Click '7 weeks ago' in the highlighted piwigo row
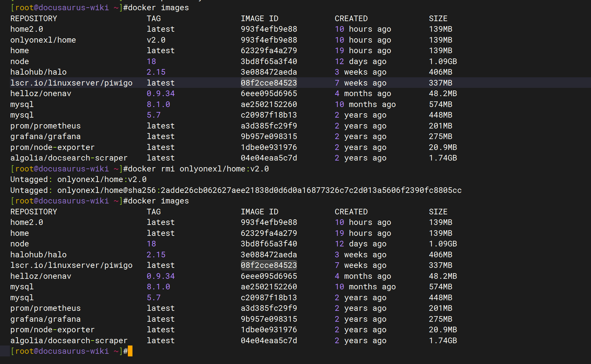Viewport: 591px width, 364px height. 361,83
